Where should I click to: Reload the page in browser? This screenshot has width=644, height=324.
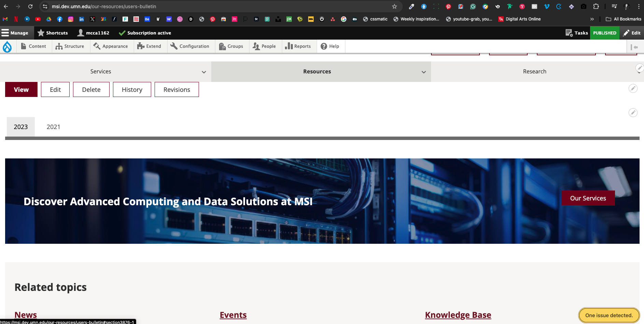tap(30, 6)
